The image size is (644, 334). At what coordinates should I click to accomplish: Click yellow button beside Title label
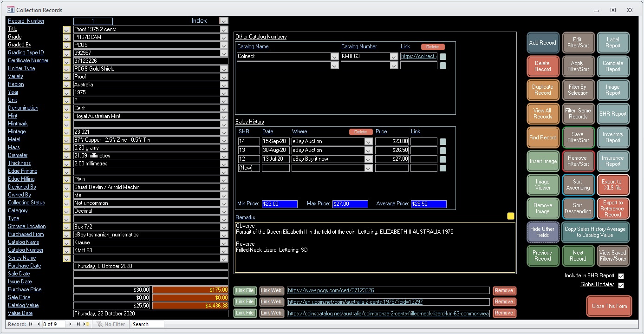(66, 29)
